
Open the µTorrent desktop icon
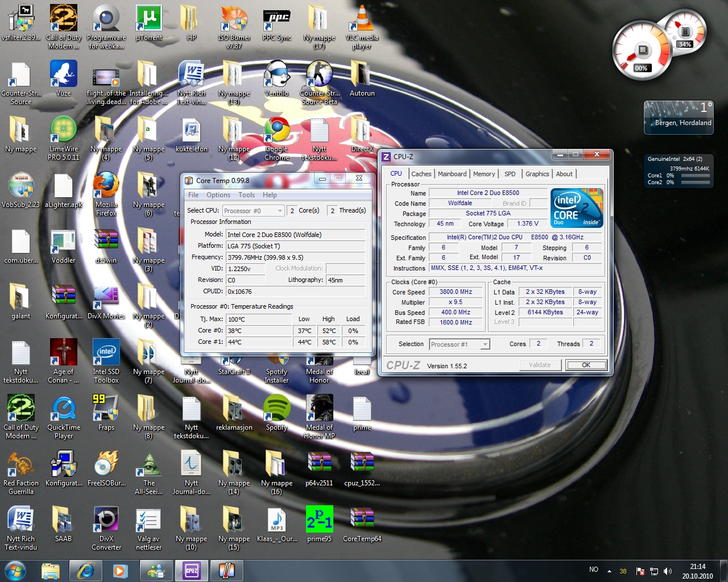tap(149, 23)
